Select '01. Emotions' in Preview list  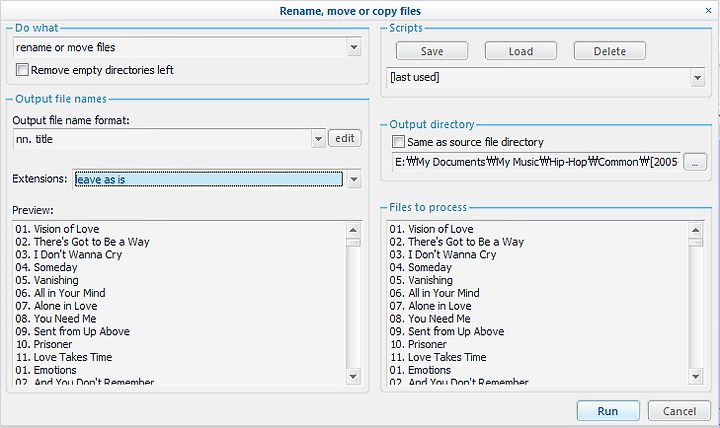pos(46,370)
